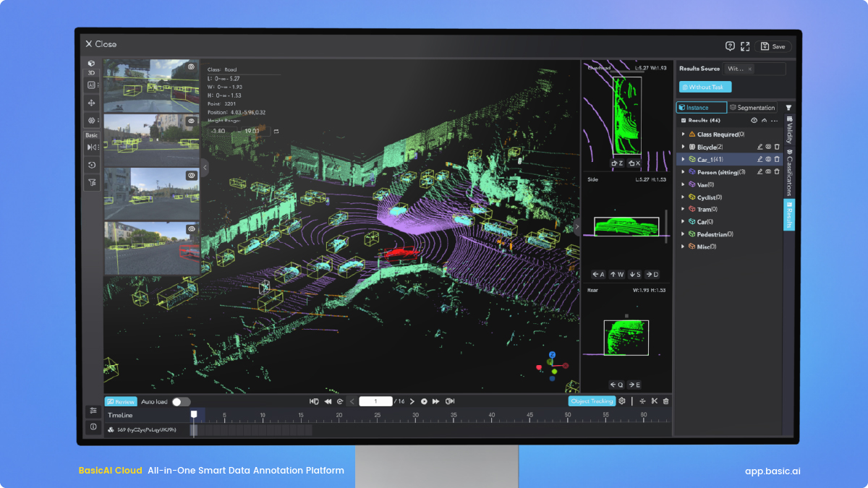The height and width of the screenshot is (488, 868).
Task: Click the timeline playhead marker at frame 1
Action: [x=193, y=414]
